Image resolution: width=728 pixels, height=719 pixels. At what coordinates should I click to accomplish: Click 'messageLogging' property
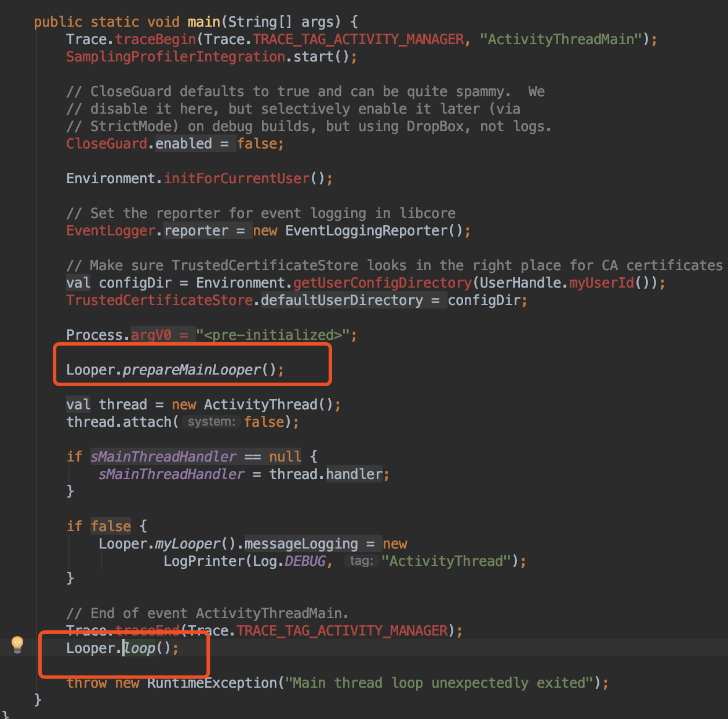(301, 544)
